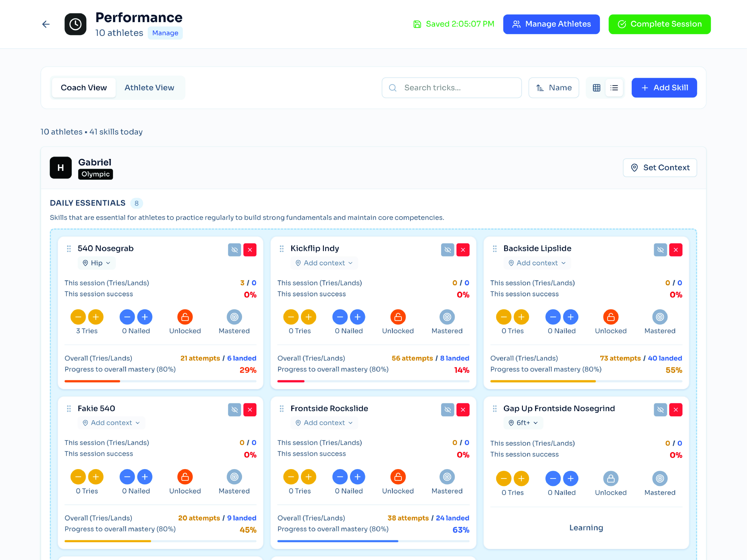Switch to grid view layout icon
This screenshot has height=560, width=747.
point(596,88)
